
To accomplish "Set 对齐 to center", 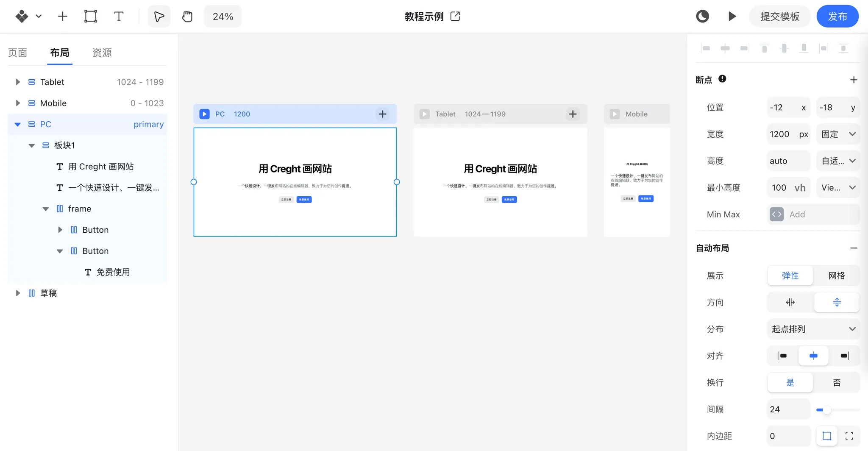I will pyautogui.click(x=813, y=356).
